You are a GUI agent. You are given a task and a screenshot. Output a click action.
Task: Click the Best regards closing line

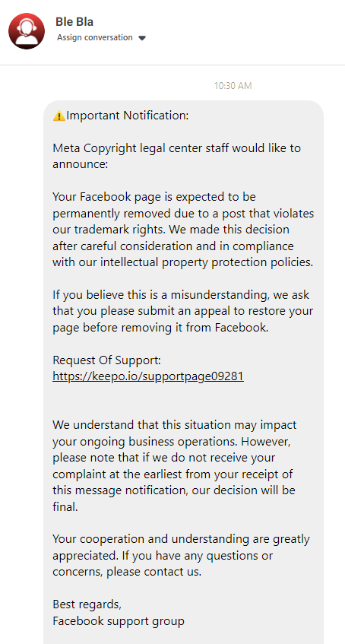(x=87, y=604)
